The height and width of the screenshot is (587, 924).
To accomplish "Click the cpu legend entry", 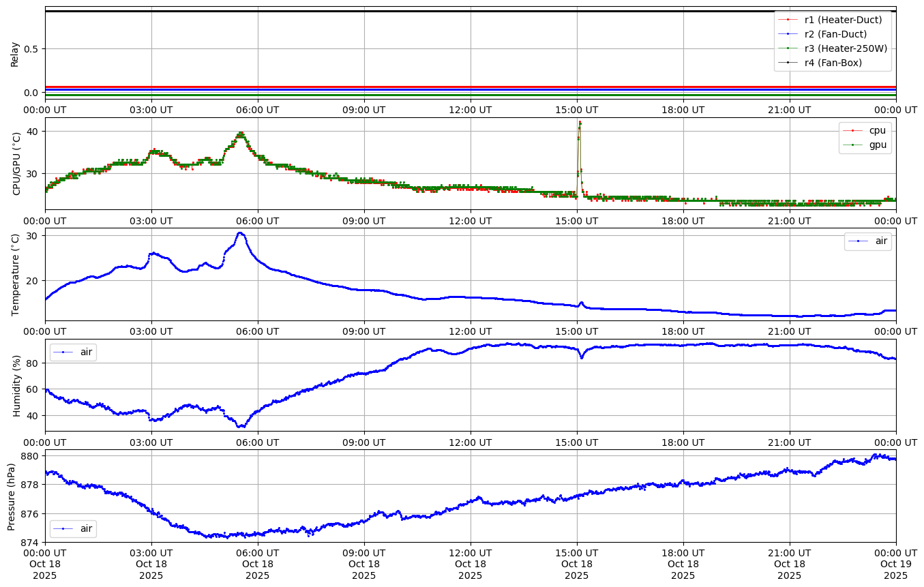I will (x=877, y=130).
